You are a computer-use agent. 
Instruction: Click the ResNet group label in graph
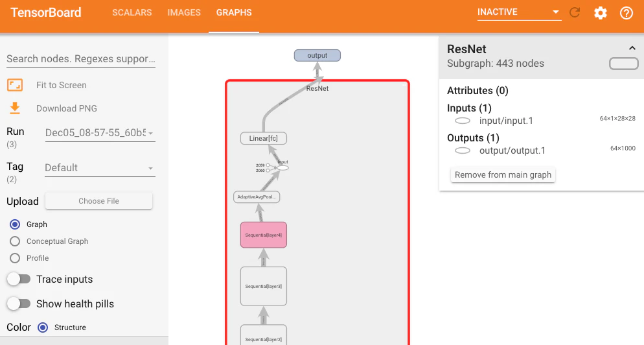coord(317,88)
